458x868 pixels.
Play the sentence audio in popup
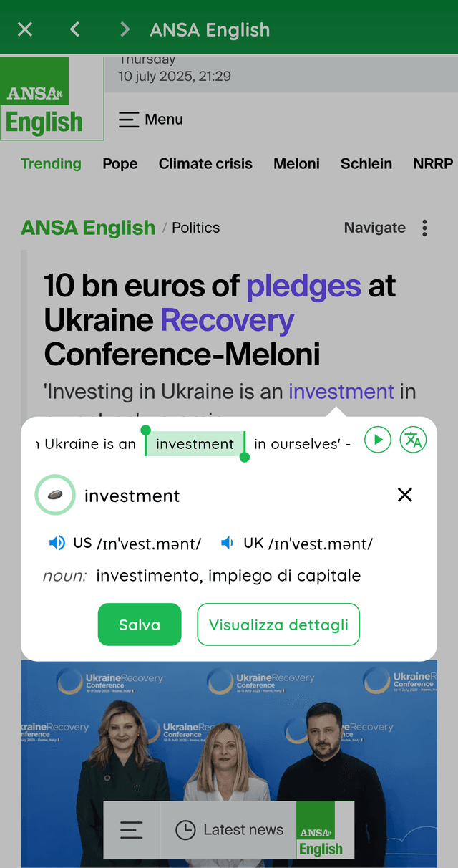pos(378,440)
